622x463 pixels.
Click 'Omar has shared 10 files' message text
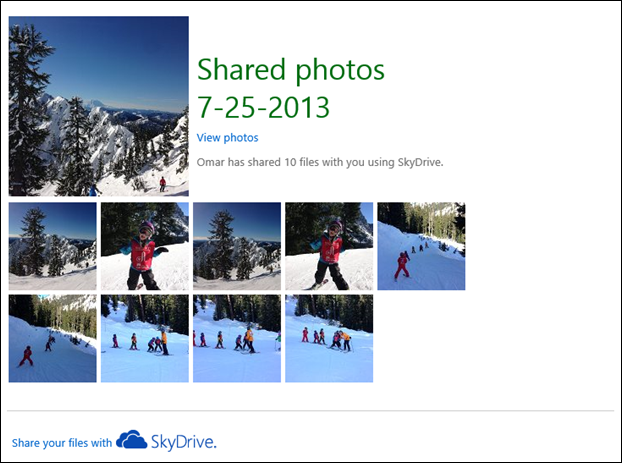320,162
